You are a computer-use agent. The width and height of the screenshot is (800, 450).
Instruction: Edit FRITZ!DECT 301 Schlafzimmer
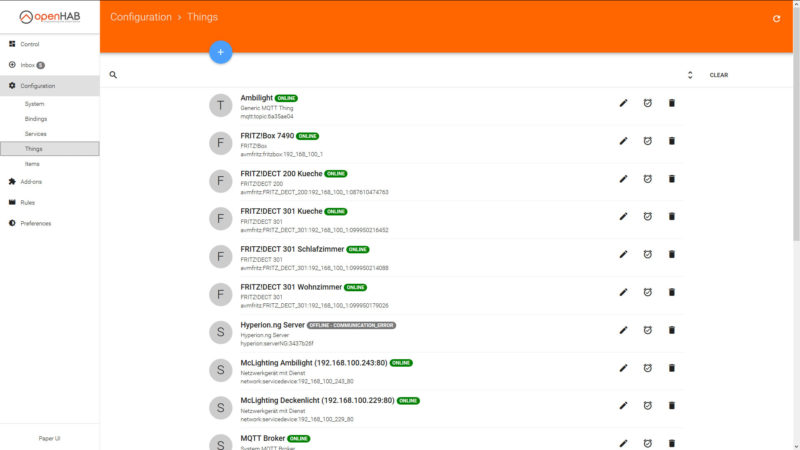(x=623, y=254)
